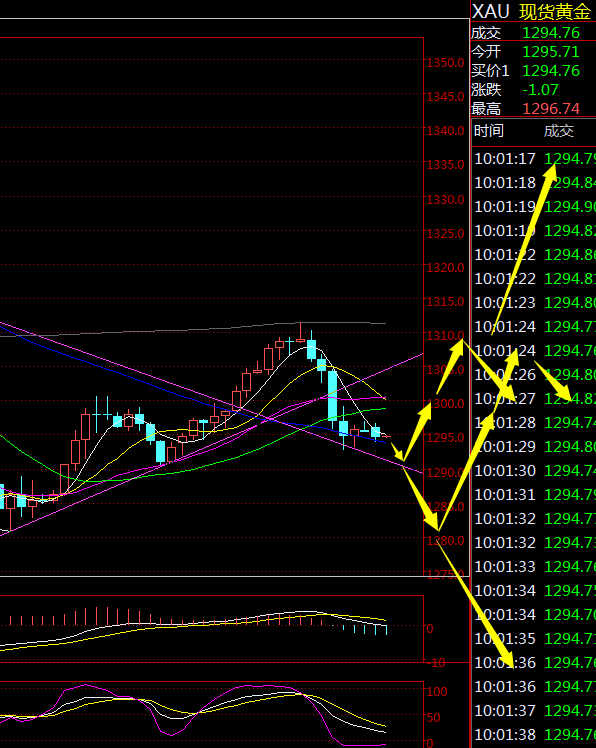Click the 1295.0 price axis label

[445, 438]
